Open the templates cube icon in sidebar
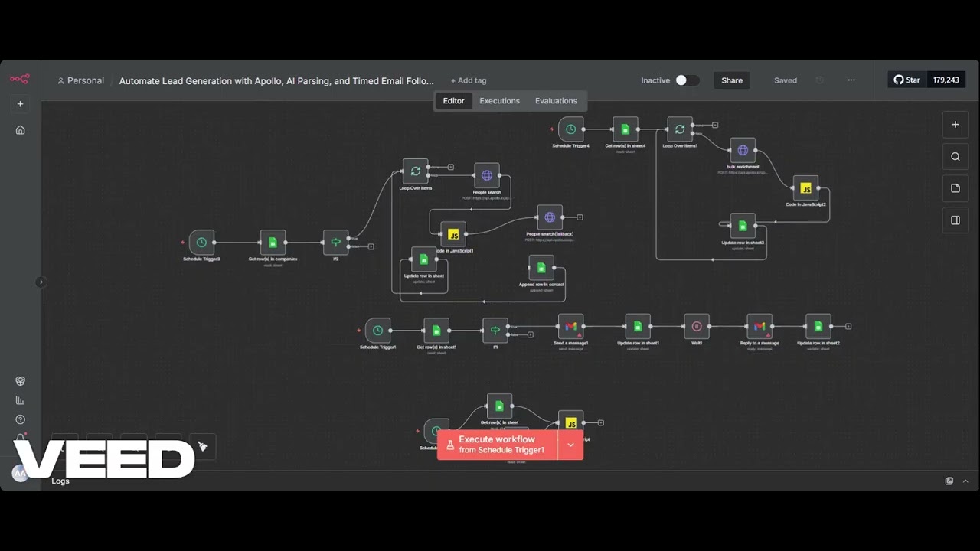Viewport: 980px width, 551px height. [x=20, y=381]
